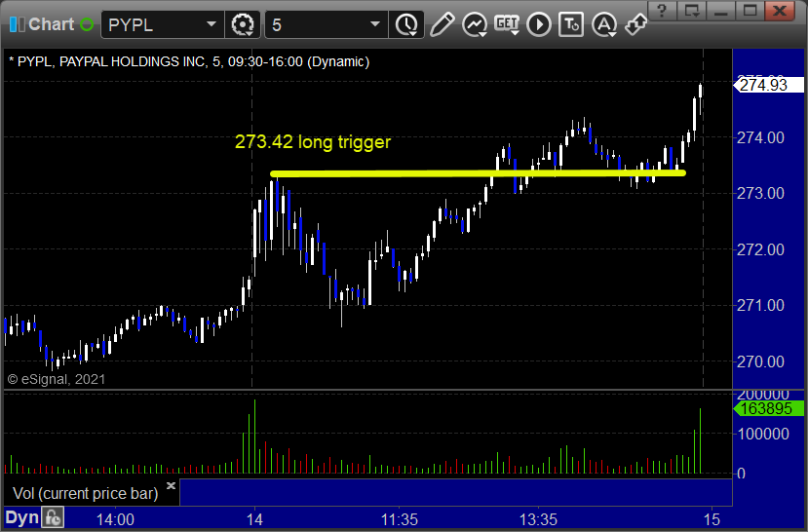This screenshot has height=532, width=808.
Task: Toggle the Dyn lock icon
Action: pos(53,517)
